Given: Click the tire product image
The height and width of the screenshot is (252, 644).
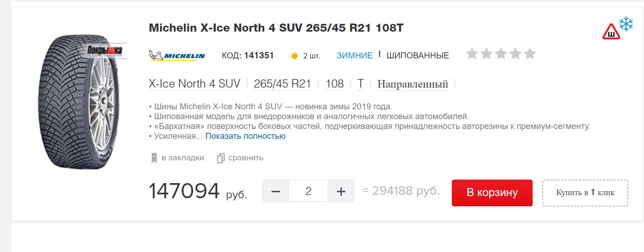Looking at the screenshot, I should (81, 102).
